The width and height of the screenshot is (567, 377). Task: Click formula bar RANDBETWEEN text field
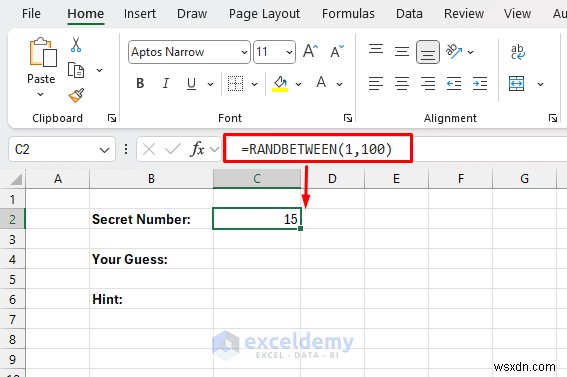click(317, 149)
